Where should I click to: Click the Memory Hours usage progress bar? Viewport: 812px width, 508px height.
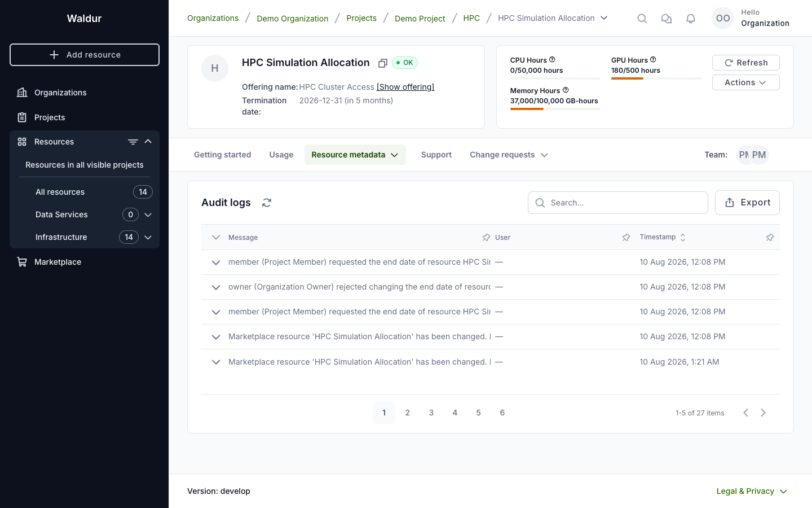click(555, 109)
